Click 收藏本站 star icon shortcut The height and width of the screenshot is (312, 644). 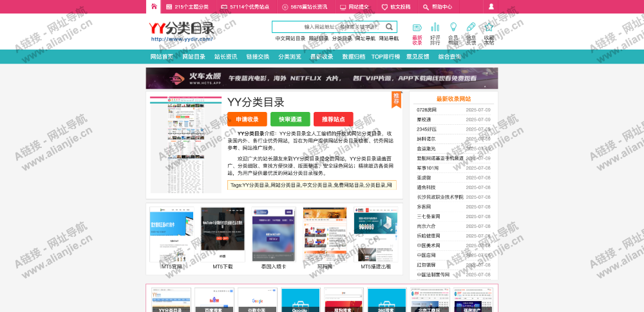(489, 28)
